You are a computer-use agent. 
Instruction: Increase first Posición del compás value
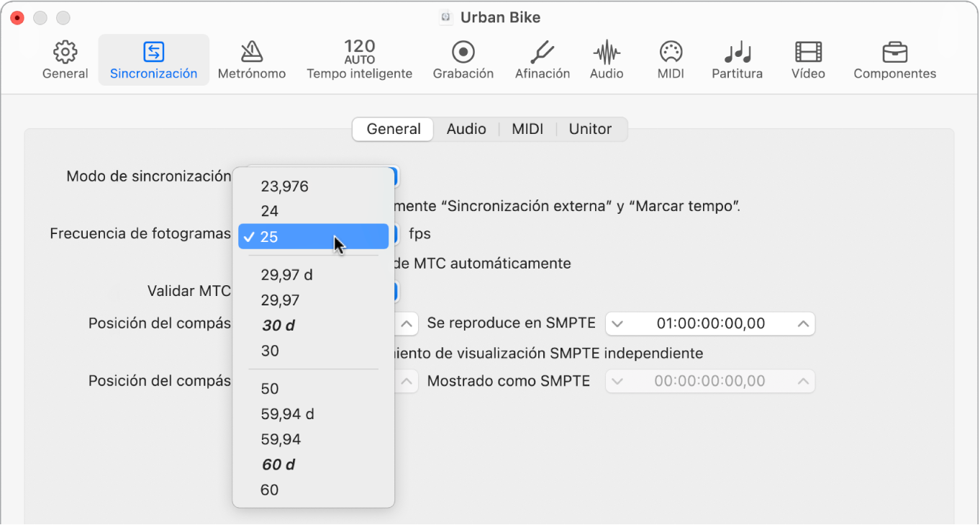pyautogui.click(x=407, y=324)
